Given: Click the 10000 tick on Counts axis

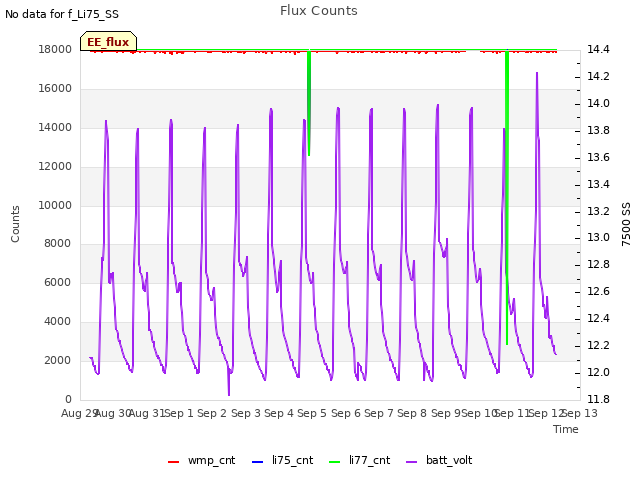Looking at the screenshot, I should [x=55, y=205].
